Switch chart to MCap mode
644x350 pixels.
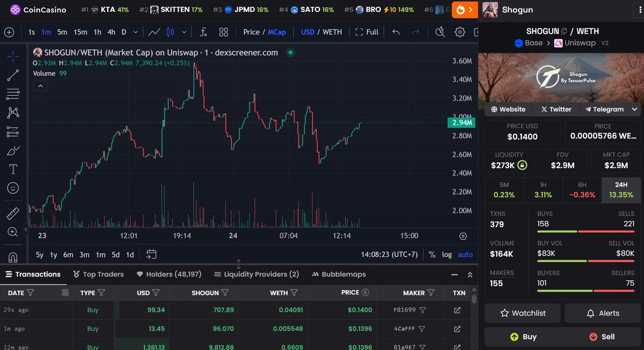277,32
